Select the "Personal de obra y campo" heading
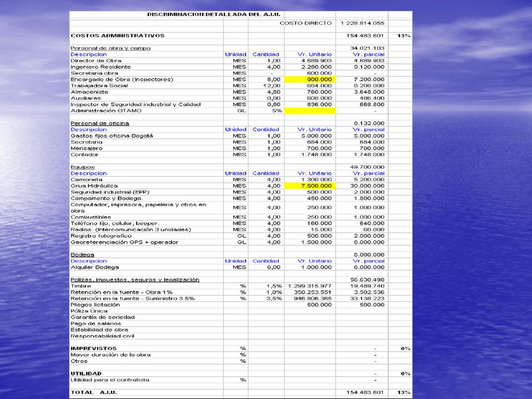The width and height of the screenshot is (532, 399). click(x=110, y=48)
